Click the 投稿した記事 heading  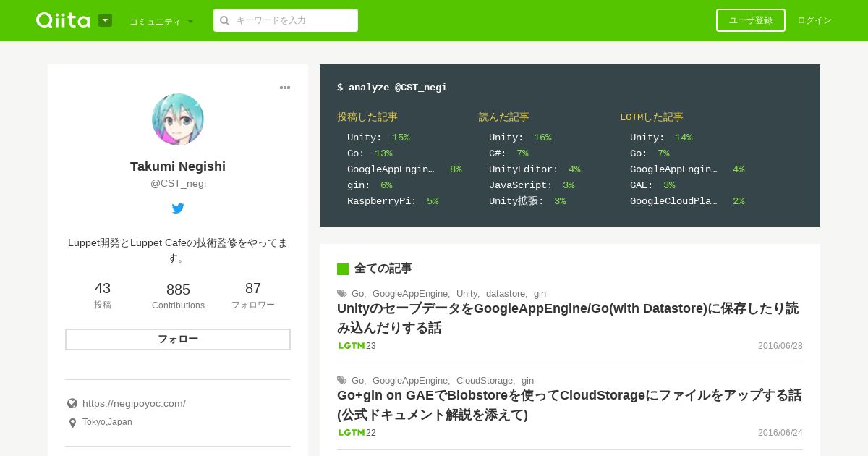367,117
